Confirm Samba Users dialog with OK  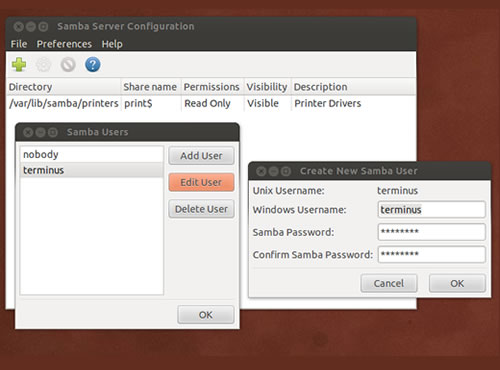pyautogui.click(x=206, y=315)
